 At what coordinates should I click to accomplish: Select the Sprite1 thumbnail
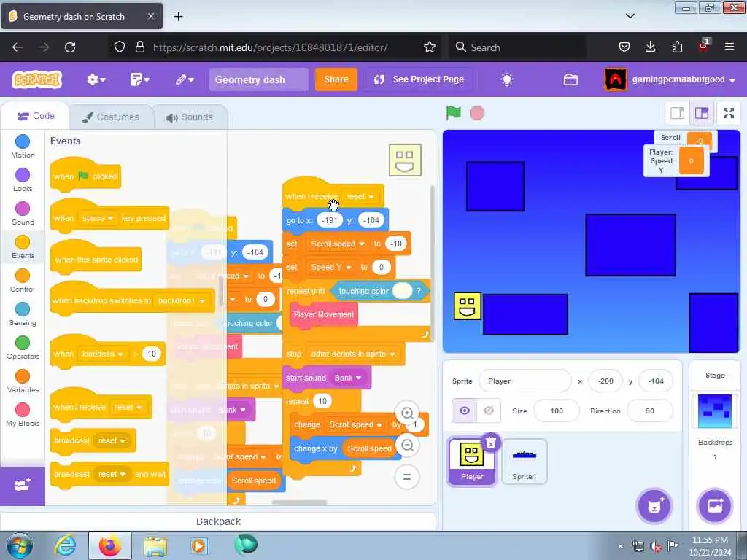[524, 462]
